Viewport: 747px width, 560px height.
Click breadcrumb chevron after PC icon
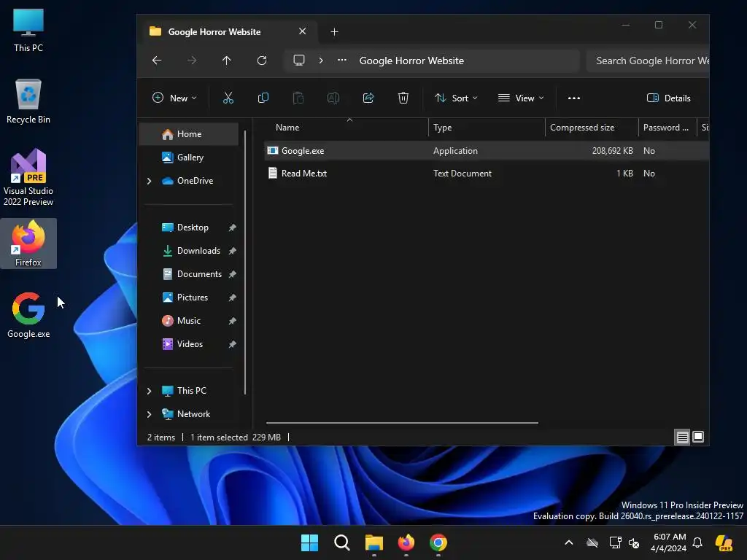[x=321, y=61]
